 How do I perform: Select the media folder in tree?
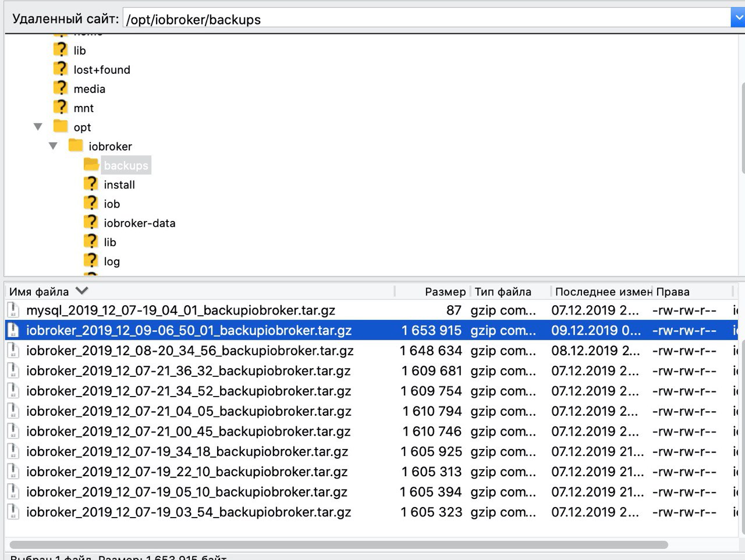[90, 88]
